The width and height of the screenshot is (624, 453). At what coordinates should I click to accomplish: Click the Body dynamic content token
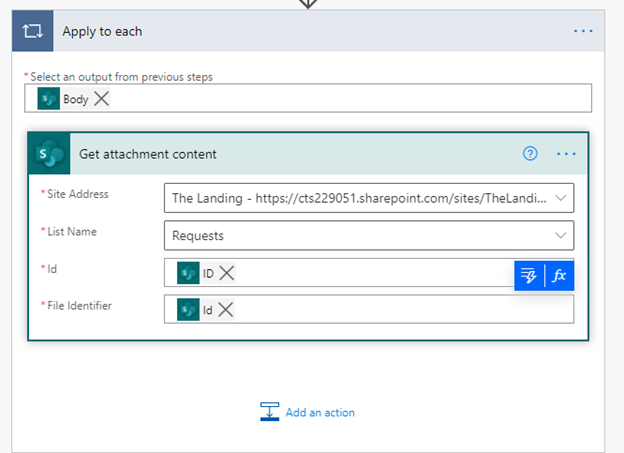(76, 99)
